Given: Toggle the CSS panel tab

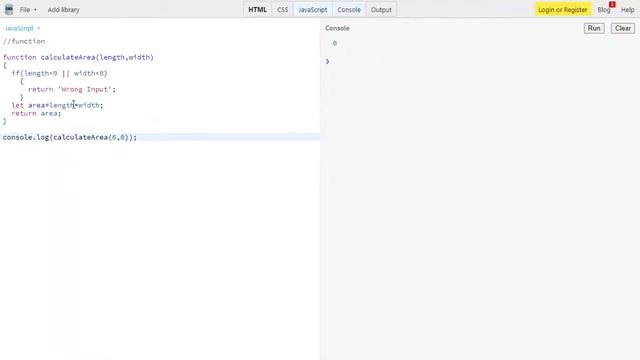Looking at the screenshot, I should point(282,9).
